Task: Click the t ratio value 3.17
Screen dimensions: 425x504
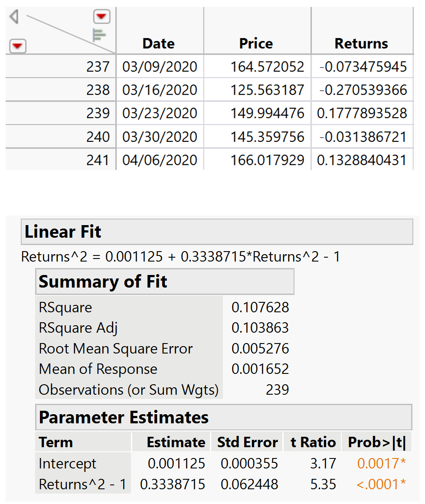Action: (x=323, y=464)
